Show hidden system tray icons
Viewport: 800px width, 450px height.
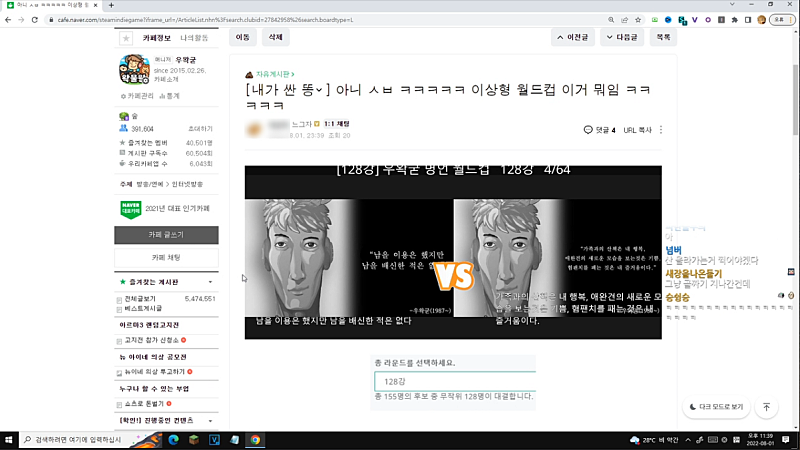[688, 440]
